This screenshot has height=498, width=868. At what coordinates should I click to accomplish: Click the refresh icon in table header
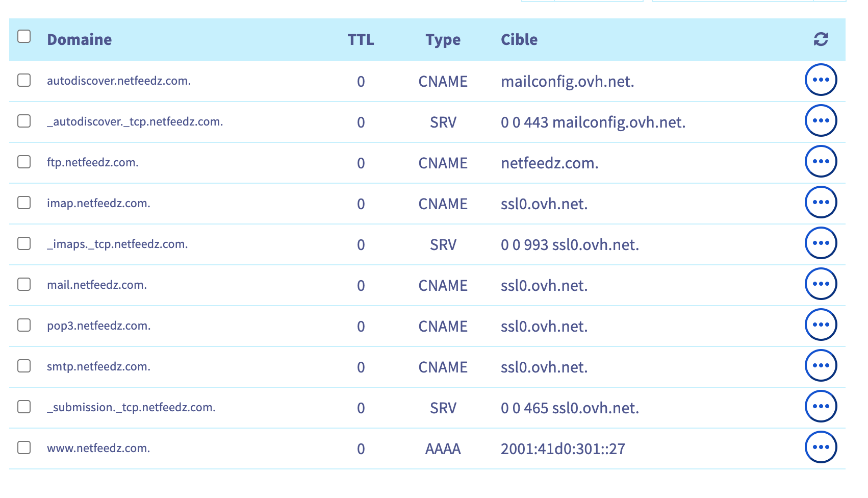pos(821,39)
